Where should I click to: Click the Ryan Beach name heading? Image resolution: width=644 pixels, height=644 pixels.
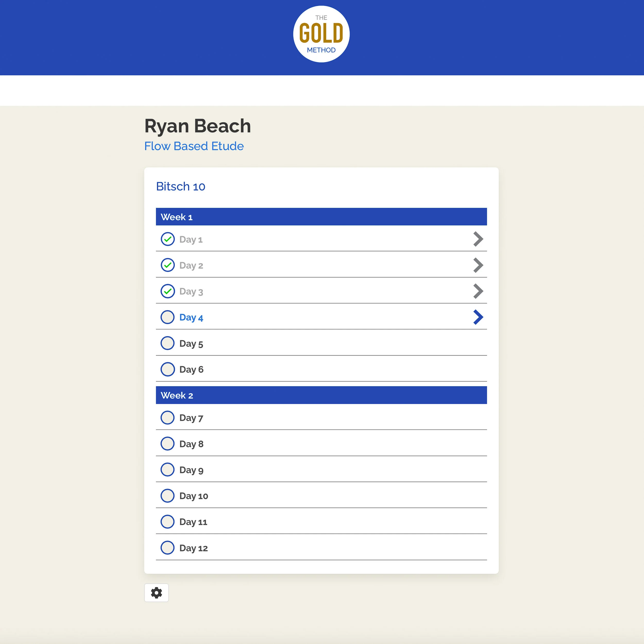point(197,126)
